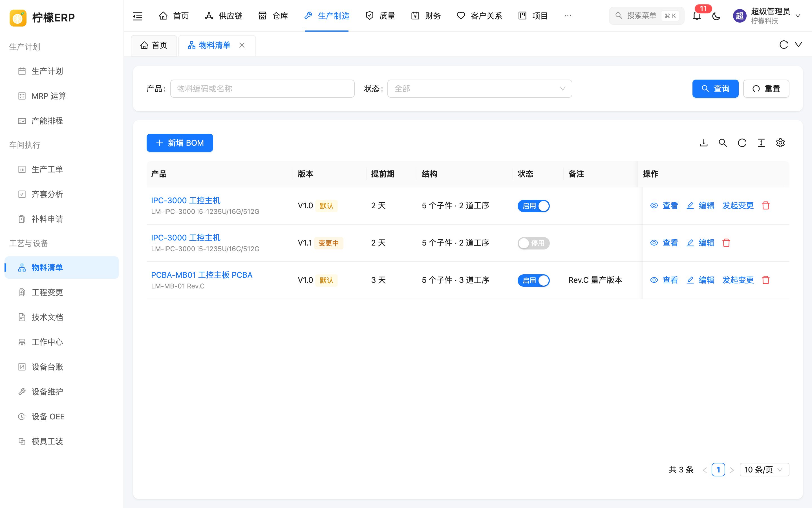Image resolution: width=812 pixels, height=508 pixels.
Task: Focus the 产品 search input field
Action: click(x=262, y=89)
